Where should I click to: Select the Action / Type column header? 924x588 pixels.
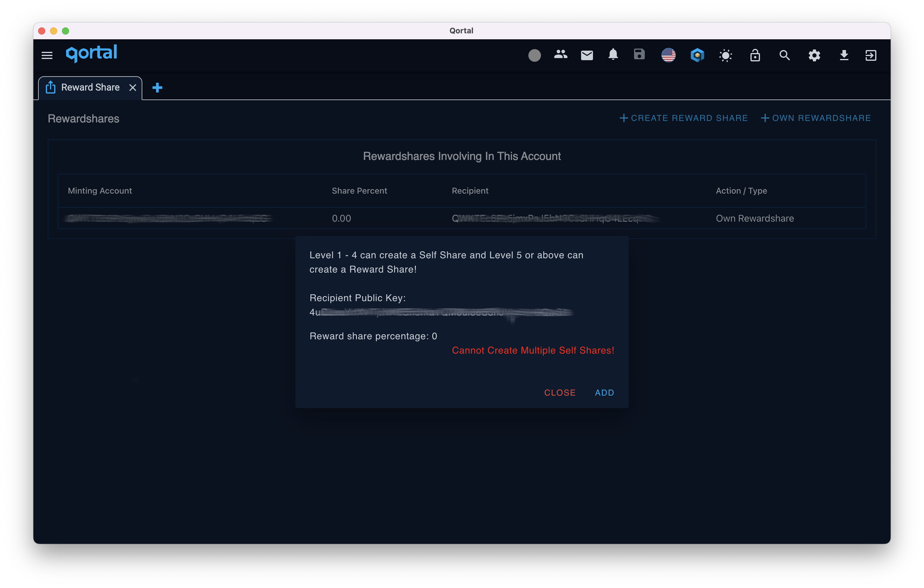tap(741, 191)
